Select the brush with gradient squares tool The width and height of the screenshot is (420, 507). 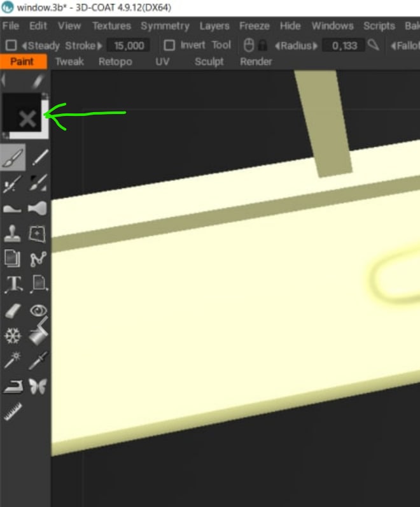38,183
